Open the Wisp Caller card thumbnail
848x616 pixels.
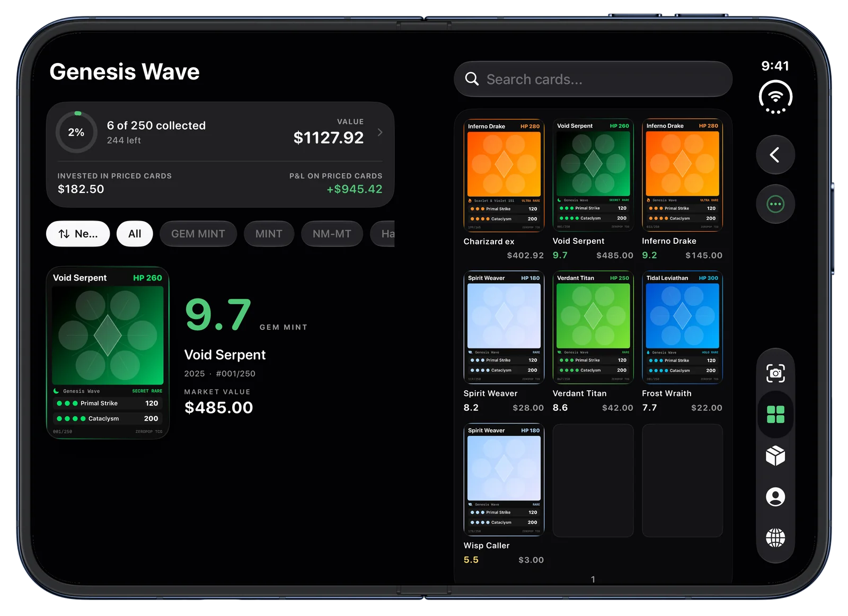point(503,480)
